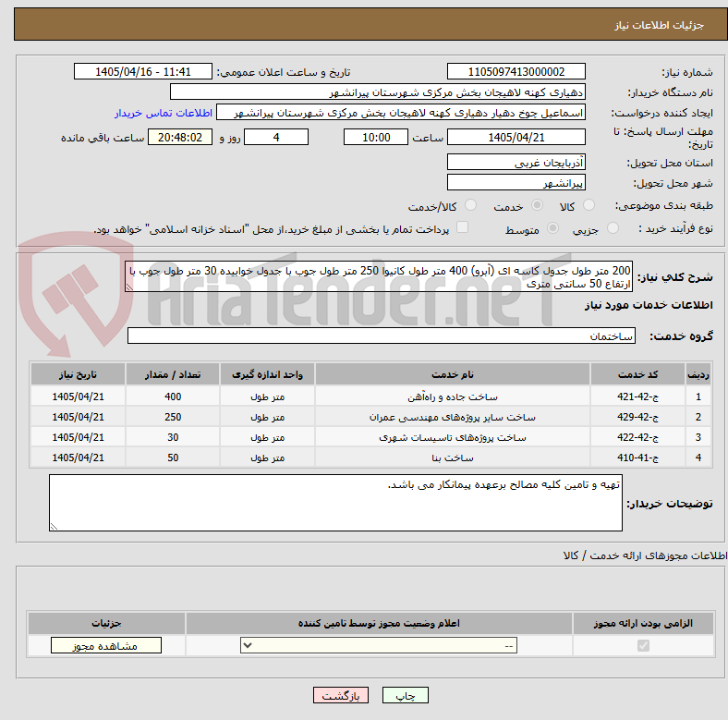Viewport: 728px width, 720px height.
Task: Click service code ج-42-421
Action: pos(638,397)
